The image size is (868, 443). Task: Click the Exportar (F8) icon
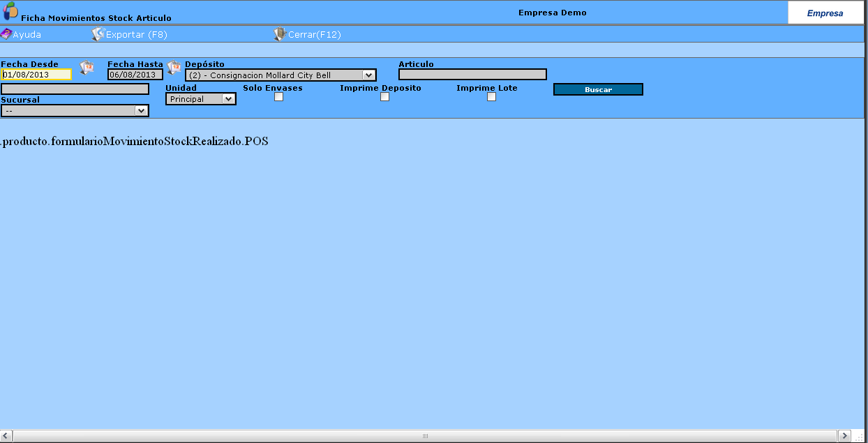click(x=98, y=34)
